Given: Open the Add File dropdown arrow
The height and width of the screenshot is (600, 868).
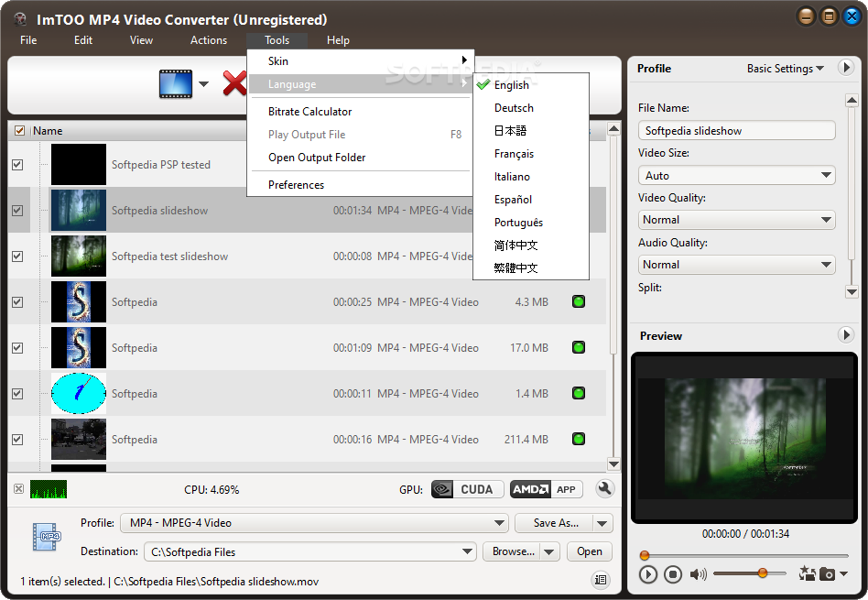Looking at the screenshot, I should [203, 84].
